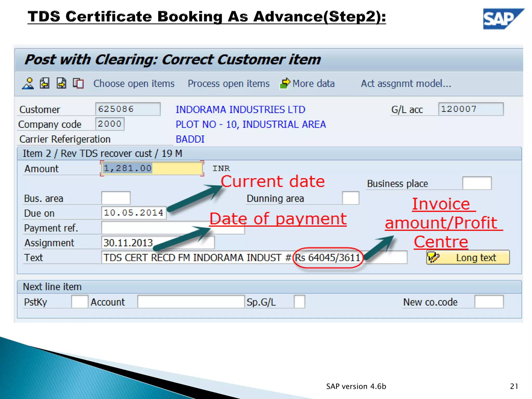Click the New co.code input field
Viewport: 532px width, 399px height.
click(x=489, y=302)
